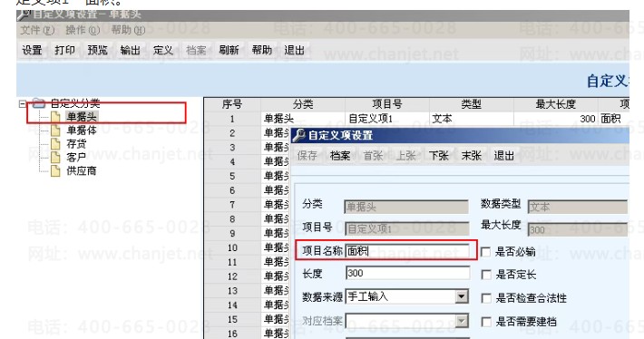
Task: Go to 首张 record in dialog
Action: point(373,156)
